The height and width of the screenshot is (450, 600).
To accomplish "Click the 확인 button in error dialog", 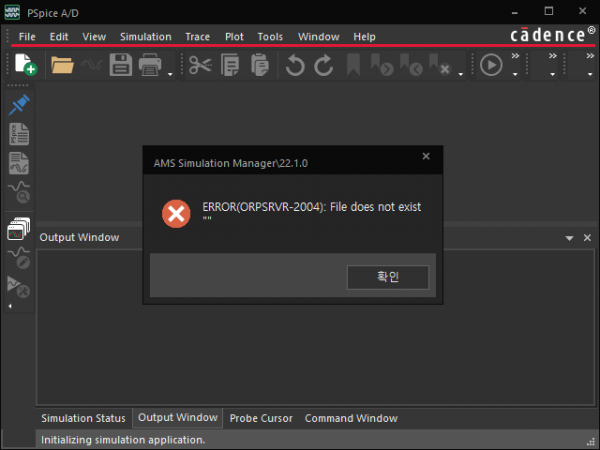I will point(388,277).
